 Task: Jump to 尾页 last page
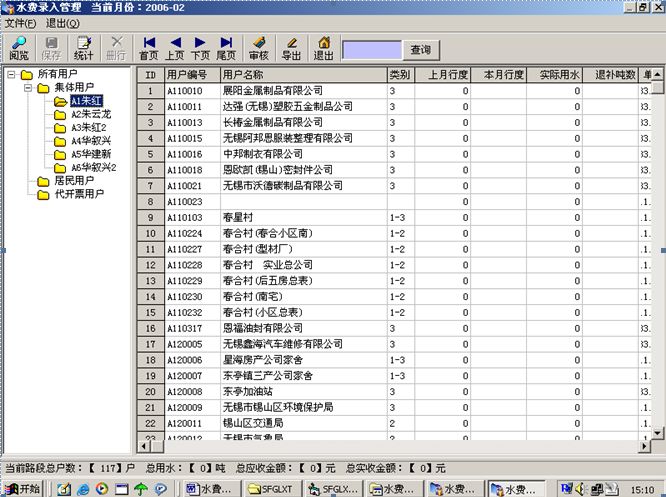pos(226,48)
